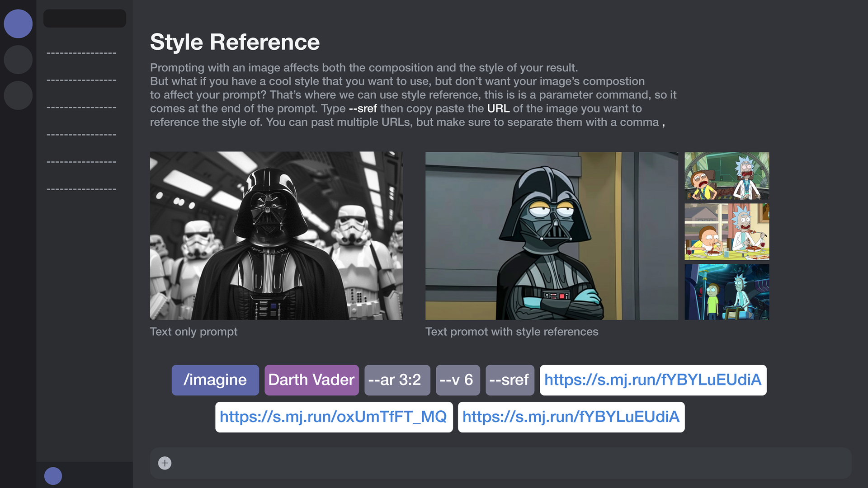Open the user avatar in the sidebar footer
This screenshot has width=868, height=488.
53,476
